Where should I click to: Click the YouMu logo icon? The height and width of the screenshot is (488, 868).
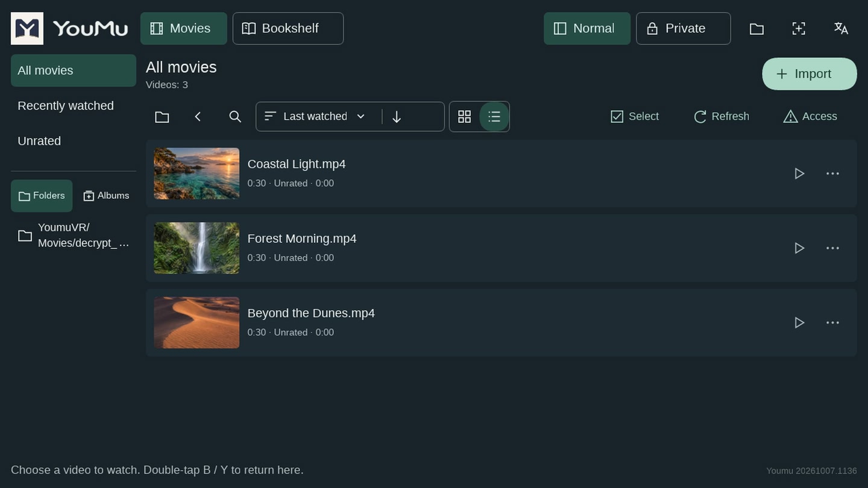(27, 28)
